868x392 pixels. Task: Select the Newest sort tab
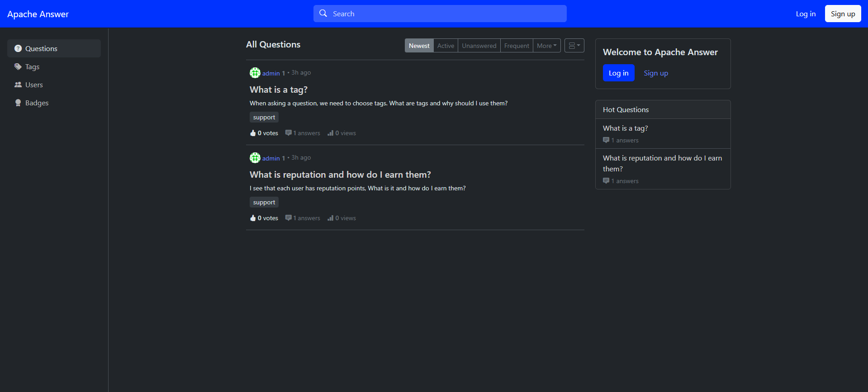[x=419, y=46]
